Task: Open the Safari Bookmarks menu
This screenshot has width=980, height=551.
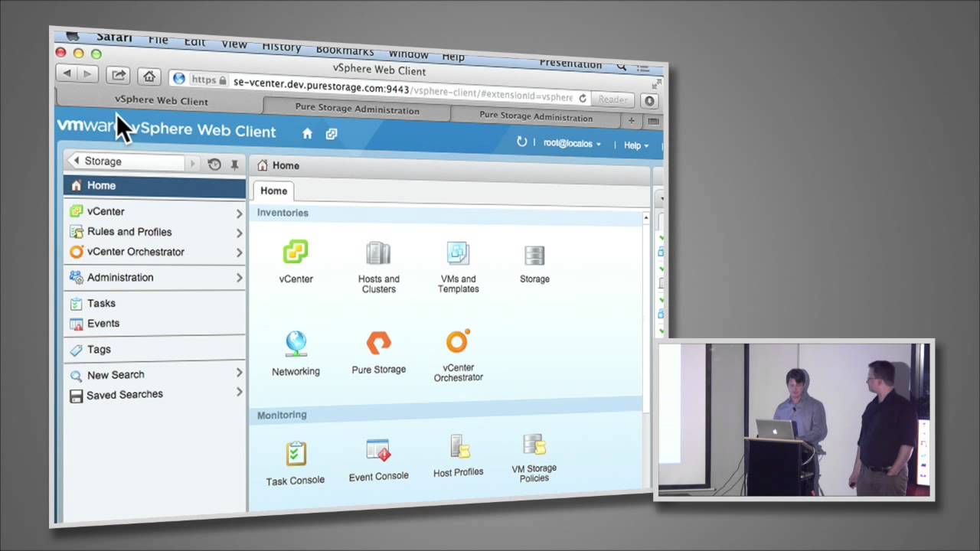Action: [345, 50]
